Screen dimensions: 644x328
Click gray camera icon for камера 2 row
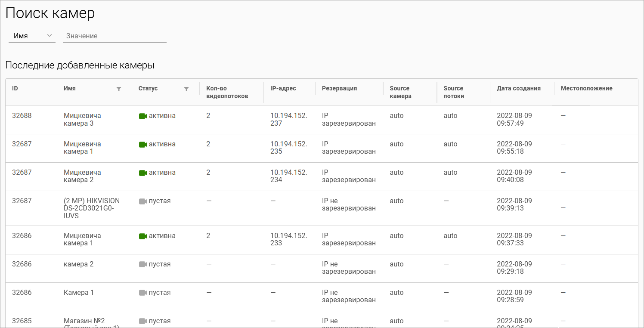(143, 265)
